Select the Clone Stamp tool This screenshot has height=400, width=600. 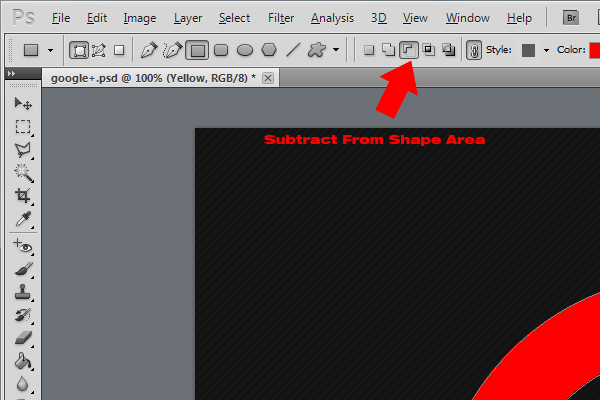[x=23, y=292]
